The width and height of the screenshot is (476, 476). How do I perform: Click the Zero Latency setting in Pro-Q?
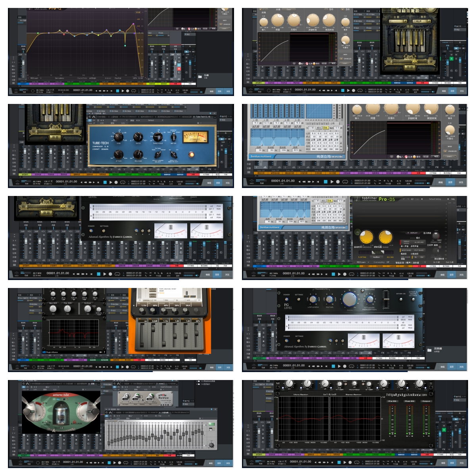point(59,78)
